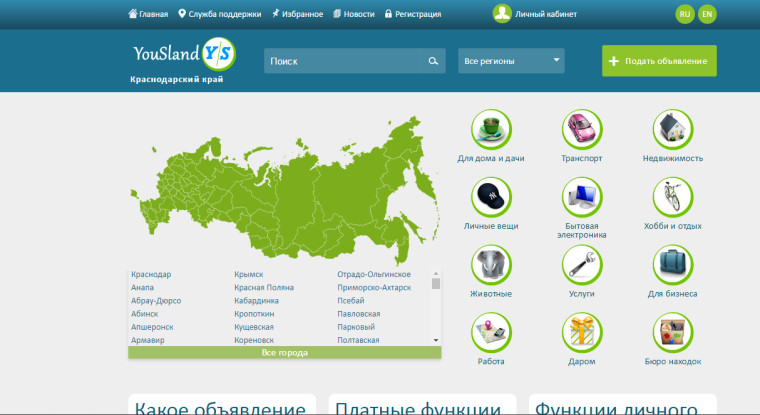Open the Кропоткин city link
The height and width of the screenshot is (415, 760).
tap(254, 314)
